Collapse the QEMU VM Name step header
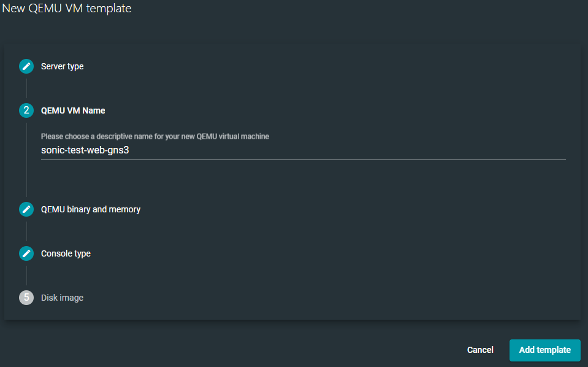588x367 pixels. (x=73, y=110)
